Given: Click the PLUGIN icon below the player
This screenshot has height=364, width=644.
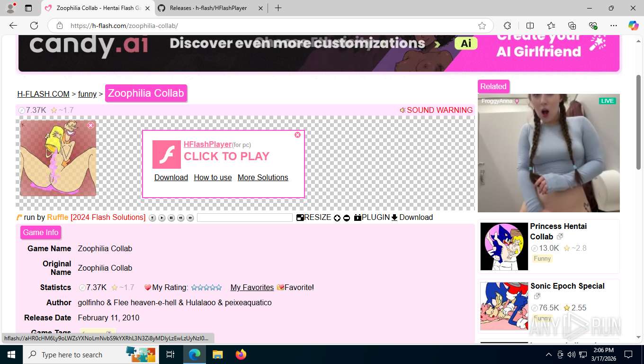Looking at the screenshot, I should (x=358, y=218).
